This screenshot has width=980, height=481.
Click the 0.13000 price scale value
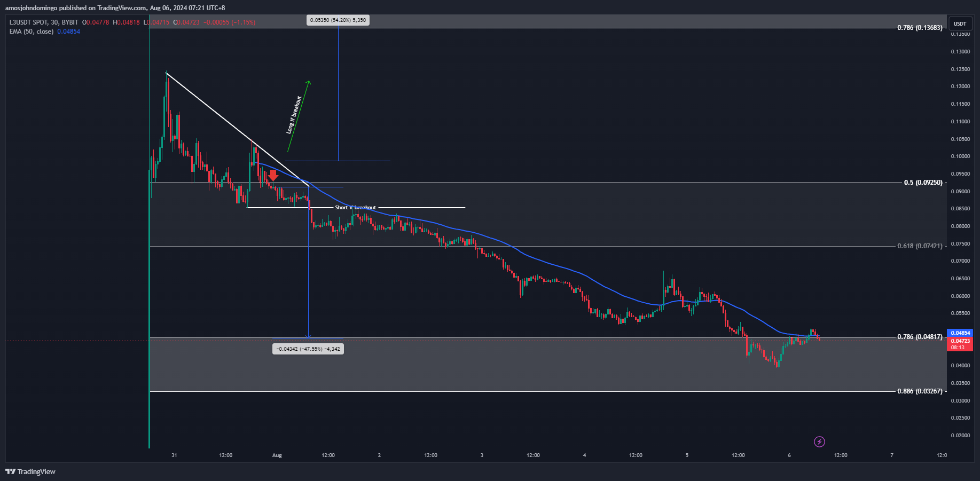[x=960, y=52]
